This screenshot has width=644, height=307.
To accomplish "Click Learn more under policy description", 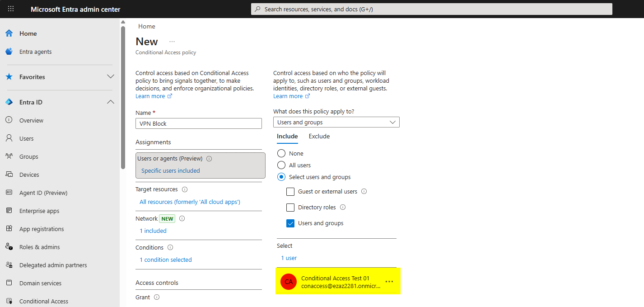I will point(154,96).
